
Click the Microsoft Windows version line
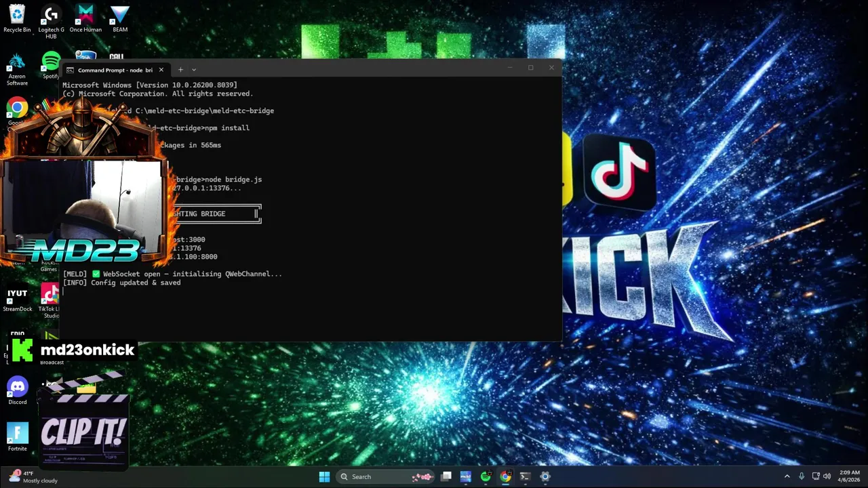click(150, 85)
